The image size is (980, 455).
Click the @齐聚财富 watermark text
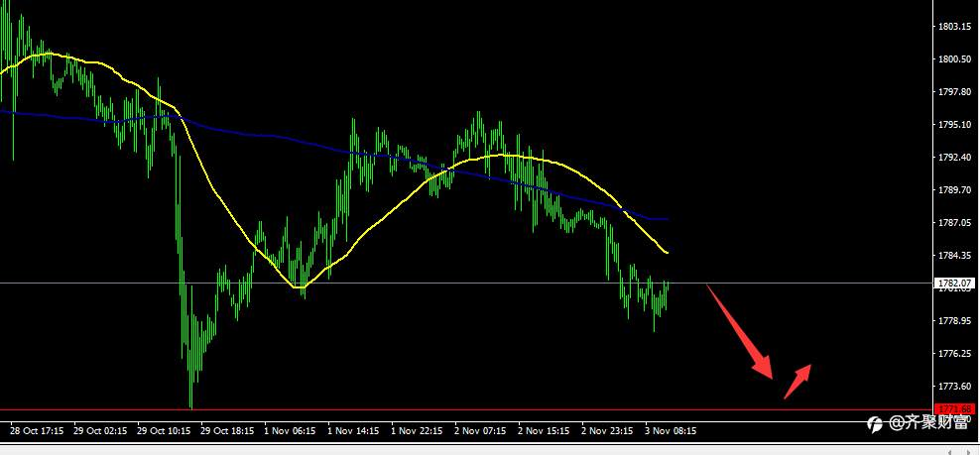928,423
